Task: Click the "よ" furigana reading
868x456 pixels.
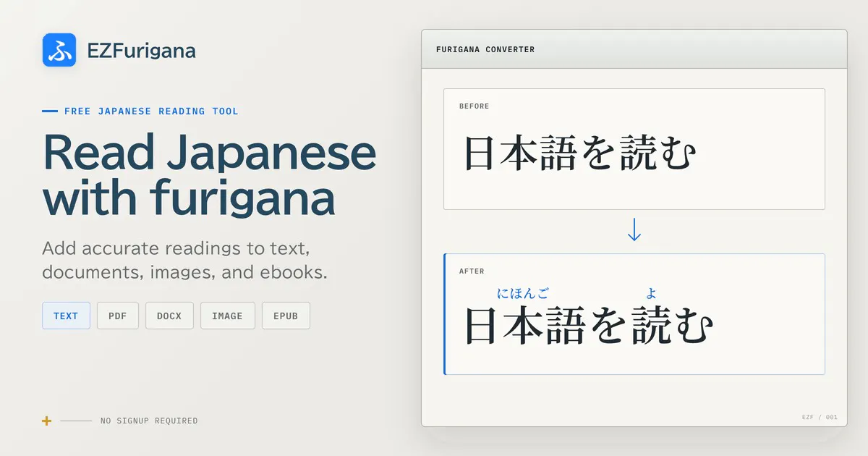Action: coord(652,293)
